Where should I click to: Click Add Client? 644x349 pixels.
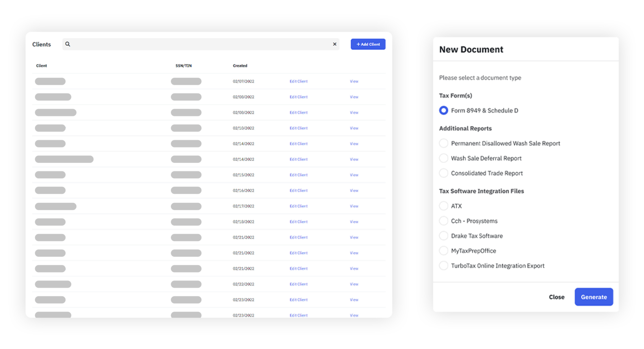point(368,44)
